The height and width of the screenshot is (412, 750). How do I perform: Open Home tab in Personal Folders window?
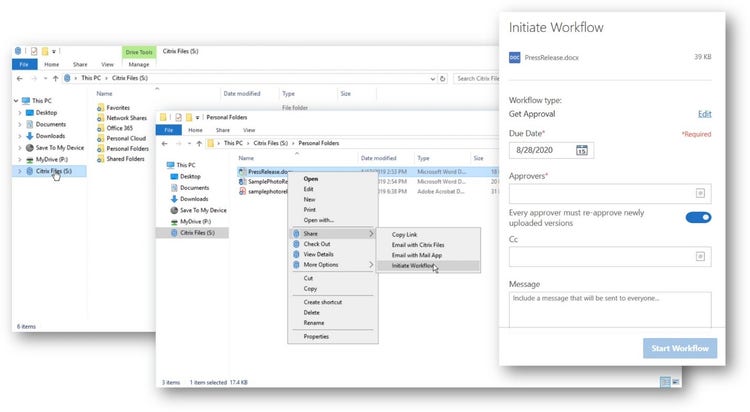pos(195,130)
